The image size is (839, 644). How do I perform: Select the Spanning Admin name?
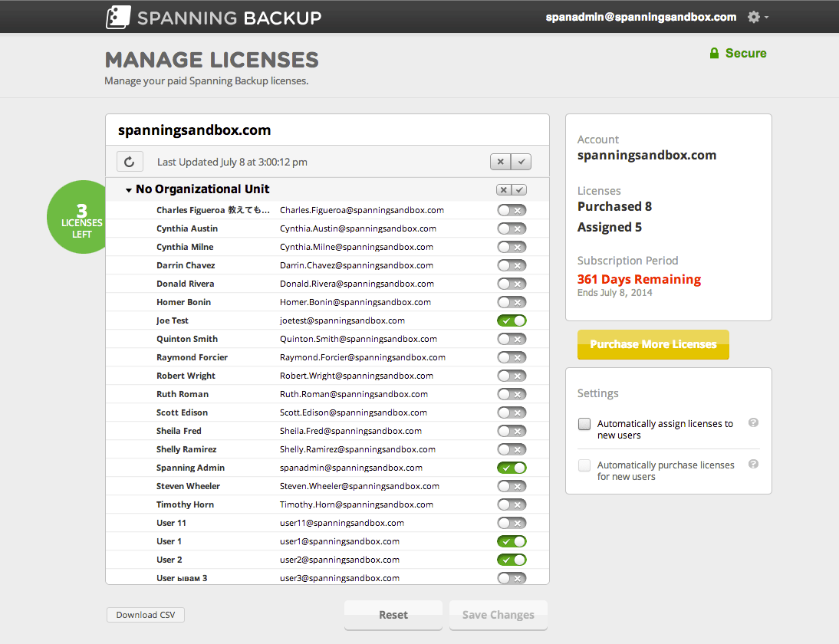coord(190,468)
